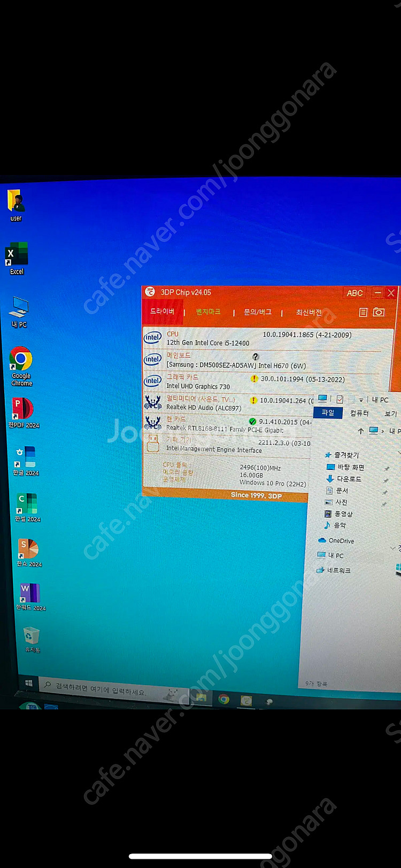Click the Chrome icon on the taskbar
The height and width of the screenshot is (868, 401).
click(x=223, y=699)
